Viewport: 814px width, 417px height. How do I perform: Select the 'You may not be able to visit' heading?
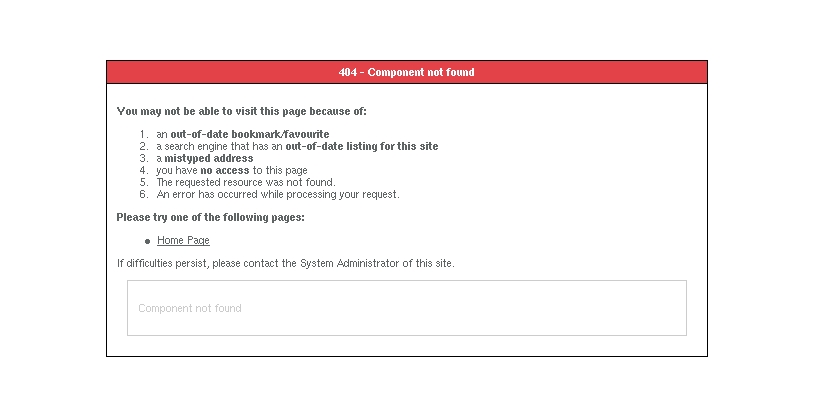pos(248,111)
